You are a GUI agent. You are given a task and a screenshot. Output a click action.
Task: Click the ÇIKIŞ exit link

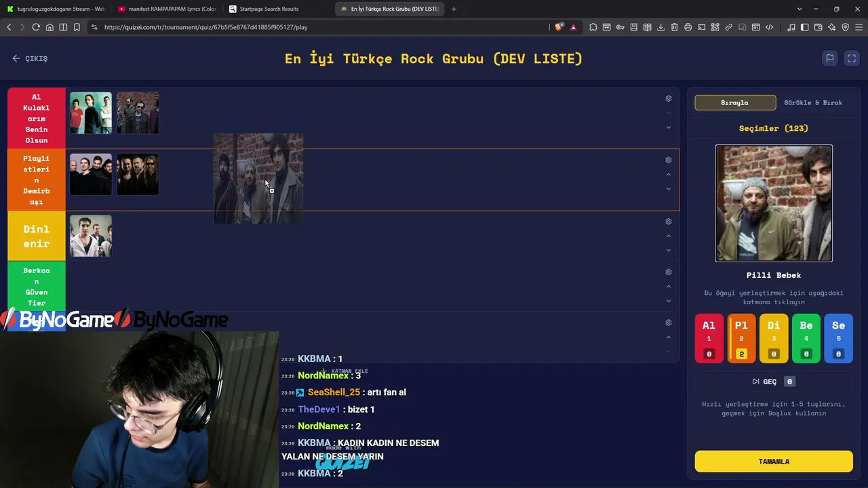click(30, 58)
